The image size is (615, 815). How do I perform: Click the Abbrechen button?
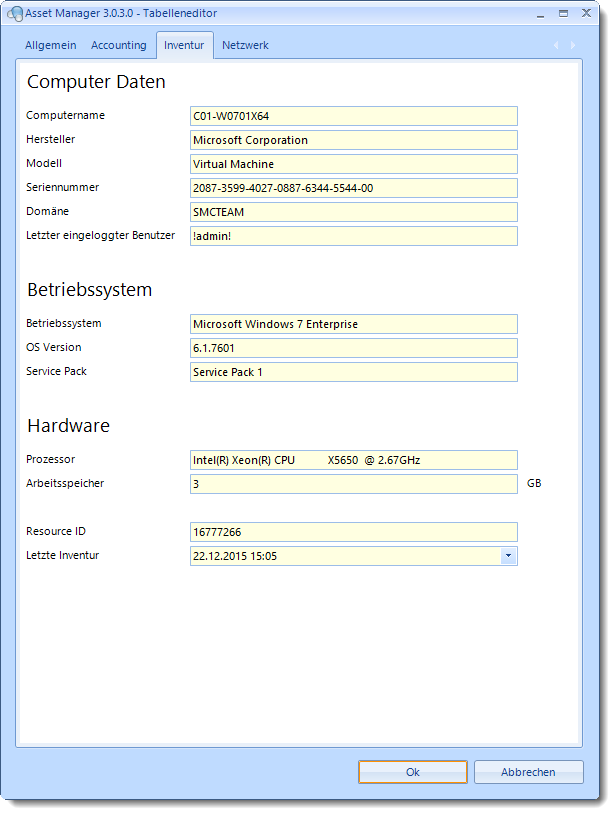[x=528, y=772]
